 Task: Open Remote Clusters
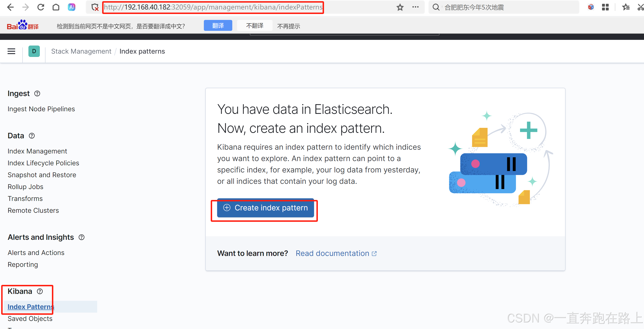33,211
